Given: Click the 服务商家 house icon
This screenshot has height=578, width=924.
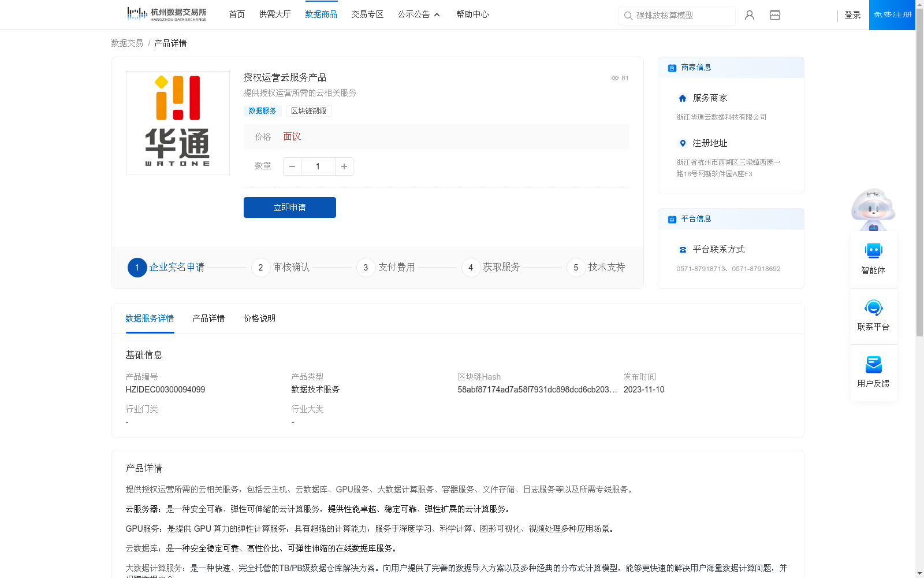Looking at the screenshot, I should click(x=683, y=98).
